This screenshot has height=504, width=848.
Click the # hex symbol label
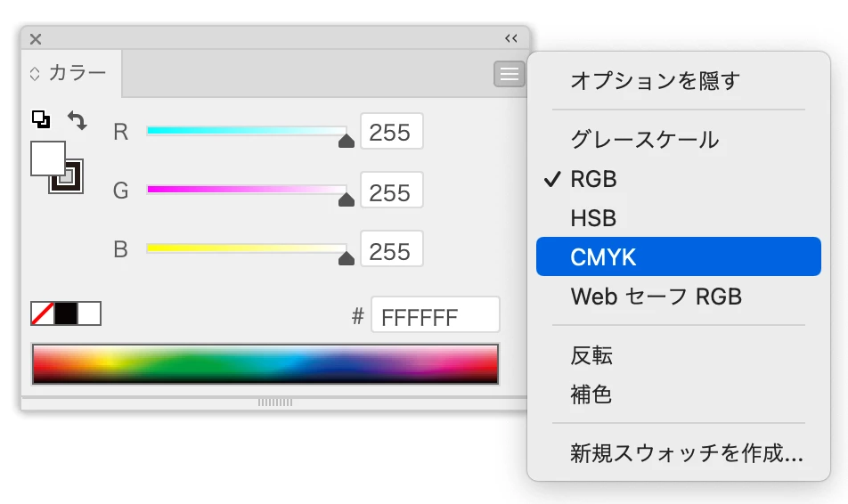point(357,316)
